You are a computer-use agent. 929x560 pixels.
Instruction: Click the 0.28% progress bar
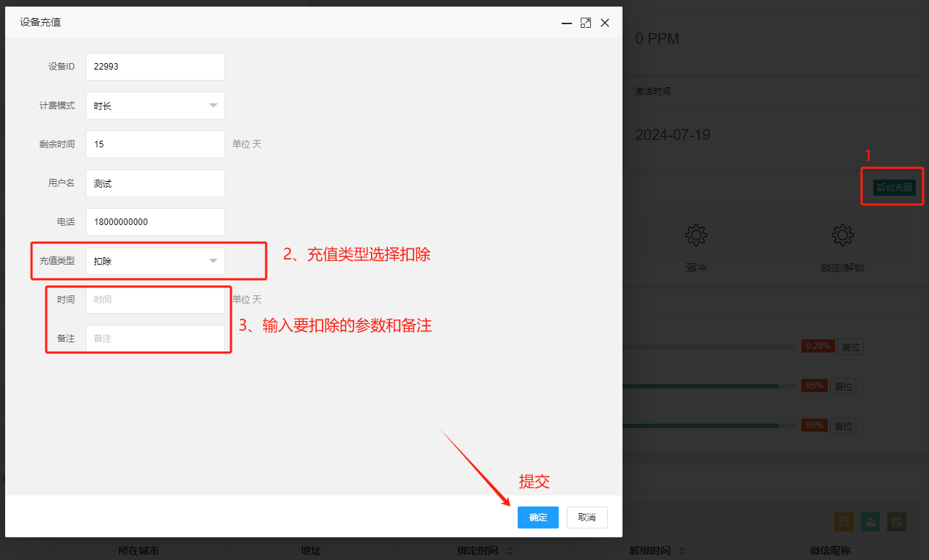click(x=709, y=347)
